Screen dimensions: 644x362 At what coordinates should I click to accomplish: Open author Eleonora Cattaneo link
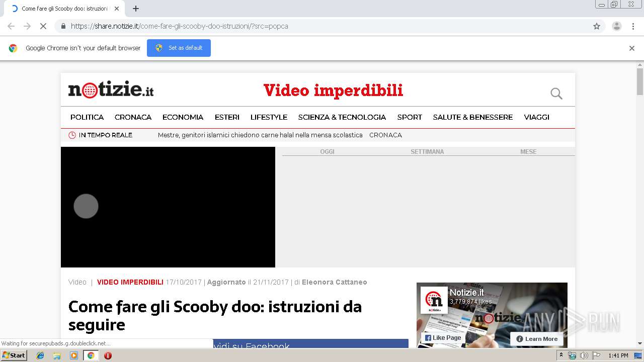point(335,282)
